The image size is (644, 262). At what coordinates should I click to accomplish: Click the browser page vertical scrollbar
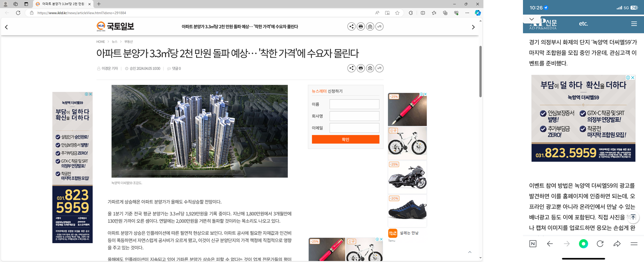480,72
